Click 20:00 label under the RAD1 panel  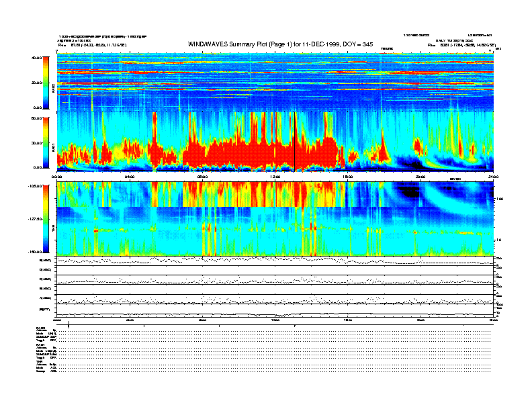tap(420, 177)
